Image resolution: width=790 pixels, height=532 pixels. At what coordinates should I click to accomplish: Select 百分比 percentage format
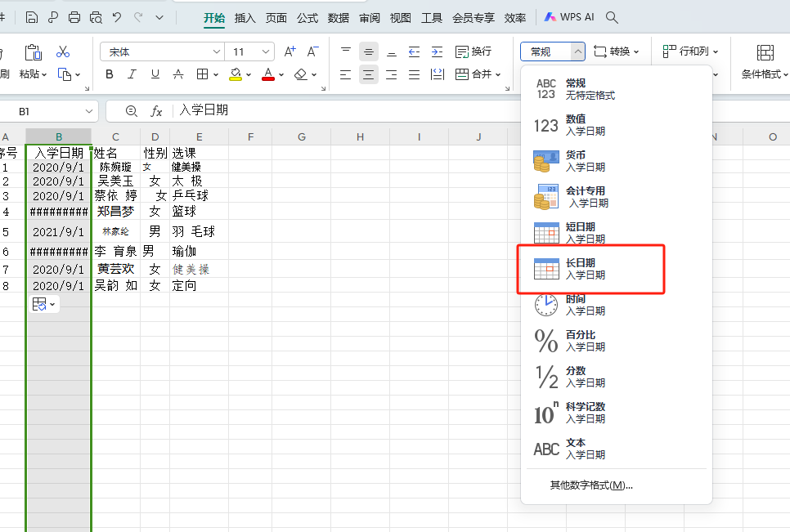616,341
